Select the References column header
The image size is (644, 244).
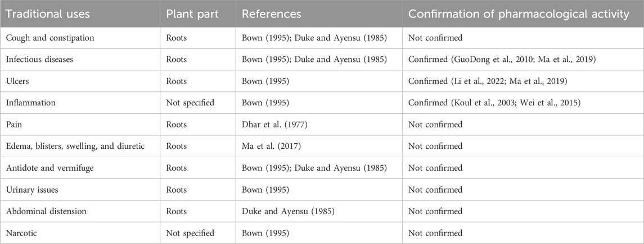tap(272, 14)
